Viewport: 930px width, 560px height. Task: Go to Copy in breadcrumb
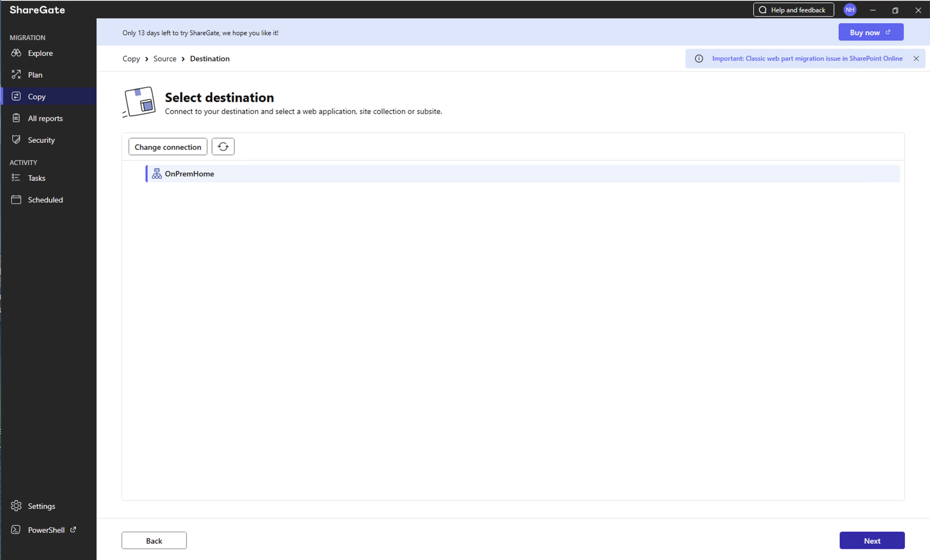(x=131, y=59)
